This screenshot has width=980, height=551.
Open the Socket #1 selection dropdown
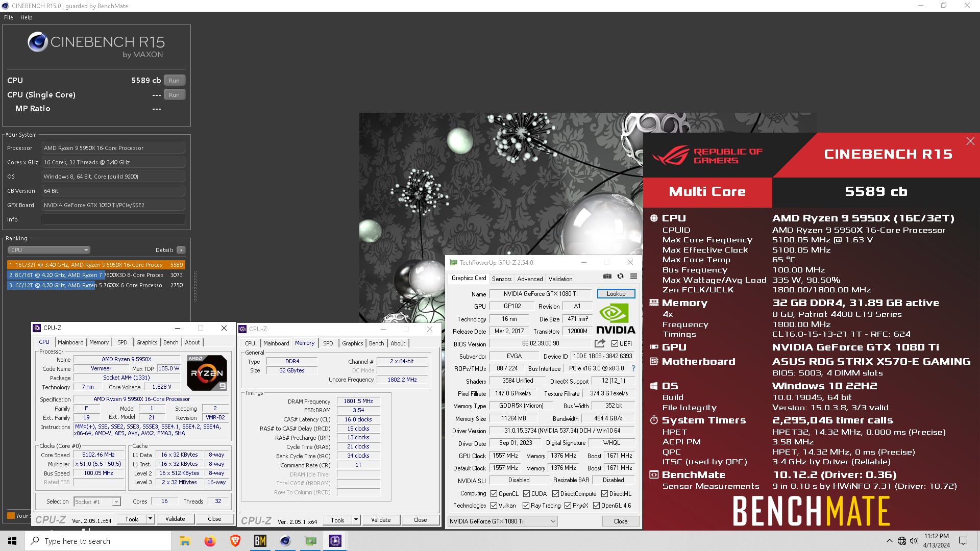(97, 502)
